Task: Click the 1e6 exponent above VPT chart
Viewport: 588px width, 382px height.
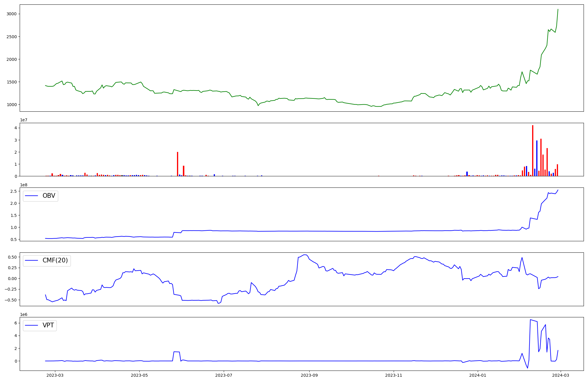Action: pyautogui.click(x=24, y=314)
